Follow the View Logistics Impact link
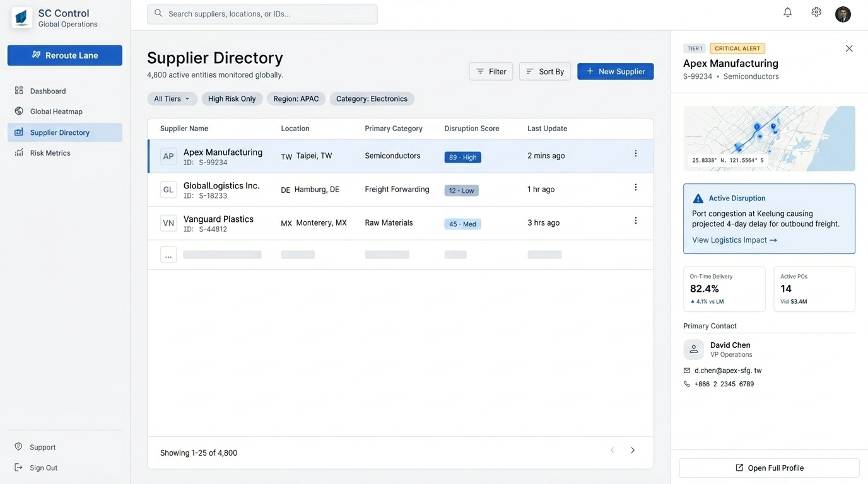Screen dimensions: 868x484 click(734, 240)
